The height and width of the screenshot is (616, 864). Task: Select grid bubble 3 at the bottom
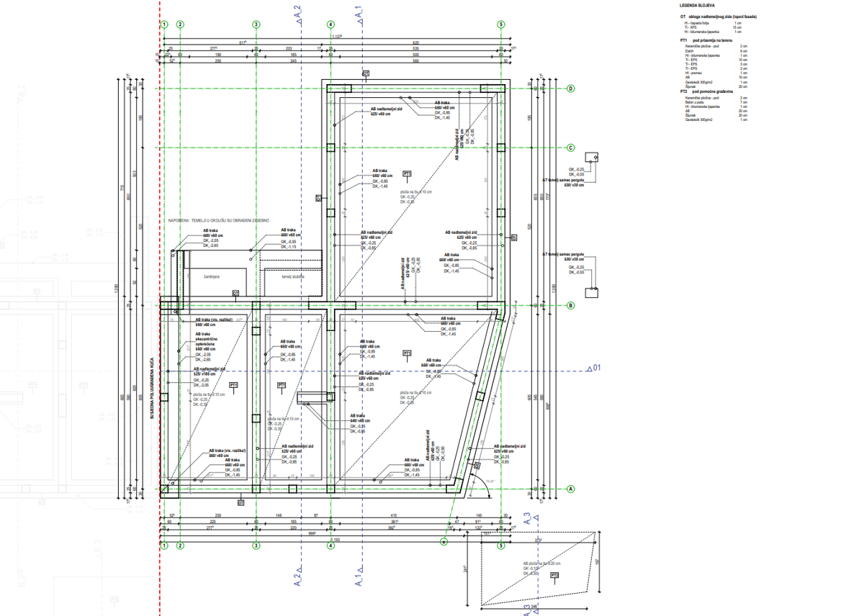point(256,545)
